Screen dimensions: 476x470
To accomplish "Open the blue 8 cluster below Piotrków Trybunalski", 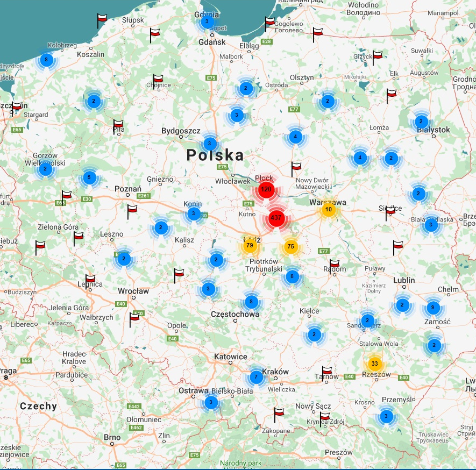I will 292,277.
